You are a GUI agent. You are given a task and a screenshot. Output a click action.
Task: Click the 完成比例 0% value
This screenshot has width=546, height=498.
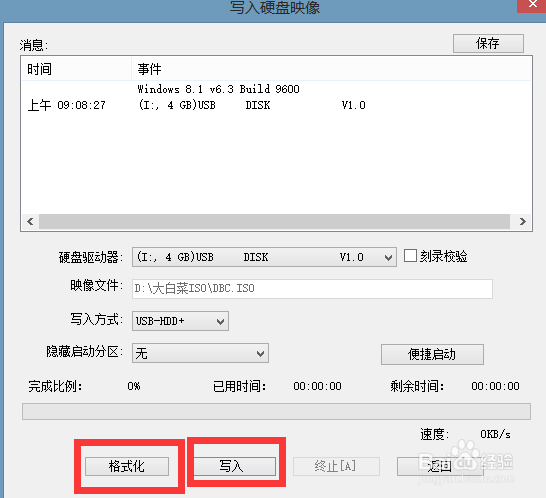pos(134,386)
